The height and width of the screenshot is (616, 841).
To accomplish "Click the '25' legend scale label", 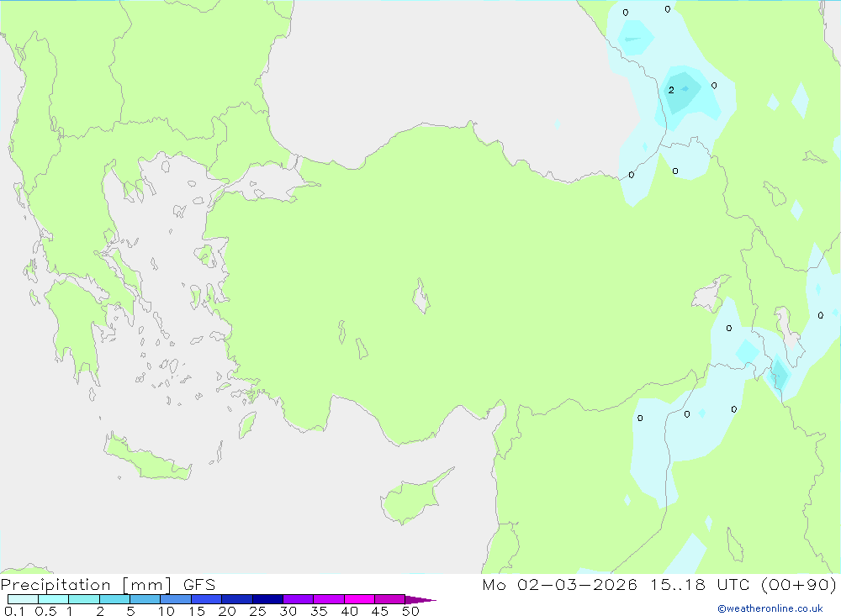I will 257,611.
